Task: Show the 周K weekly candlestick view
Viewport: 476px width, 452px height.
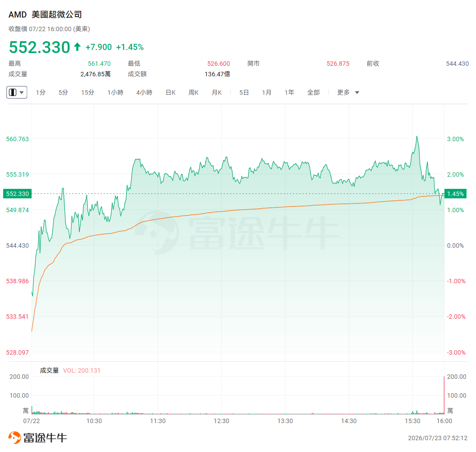Action: [x=193, y=92]
